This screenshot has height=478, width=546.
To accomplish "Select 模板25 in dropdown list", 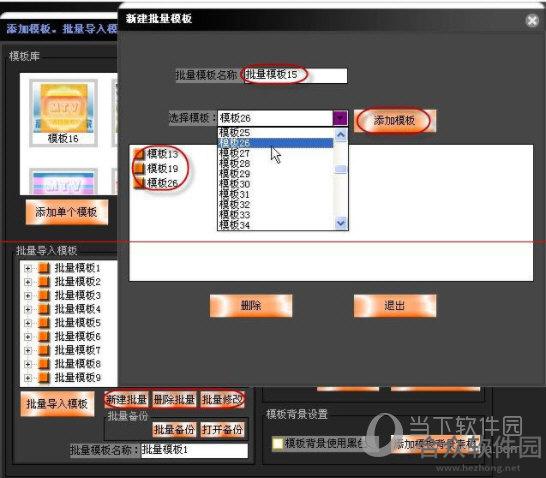I will pyautogui.click(x=275, y=132).
